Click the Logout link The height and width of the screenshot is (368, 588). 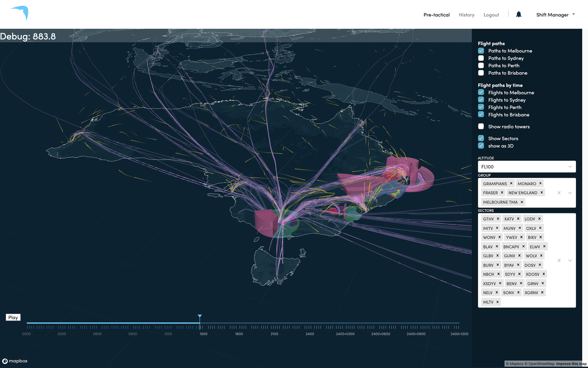(x=491, y=15)
